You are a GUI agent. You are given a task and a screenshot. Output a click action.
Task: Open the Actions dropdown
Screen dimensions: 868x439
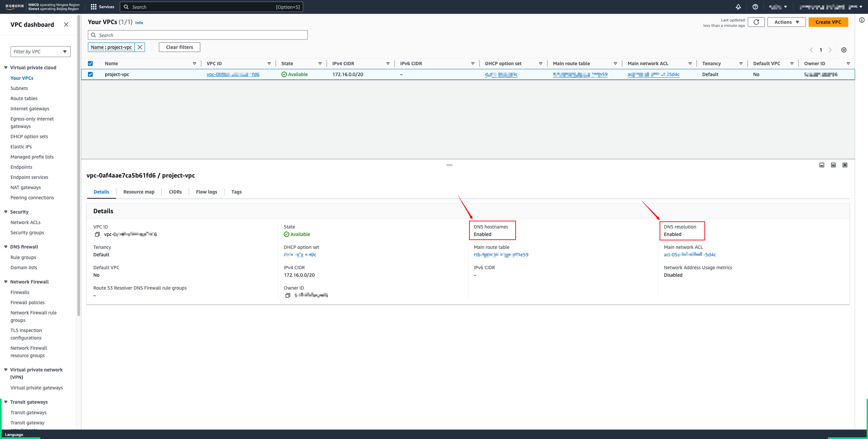coord(786,22)
